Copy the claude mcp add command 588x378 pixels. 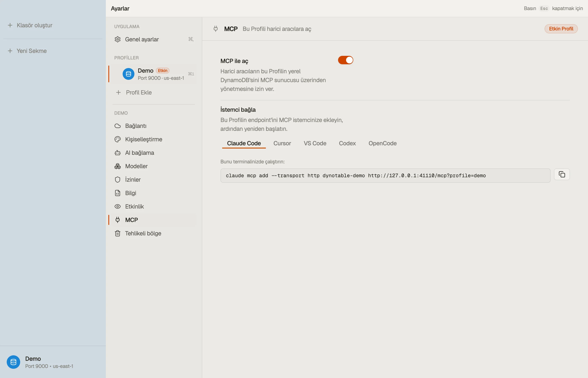(x=562, y=174)
